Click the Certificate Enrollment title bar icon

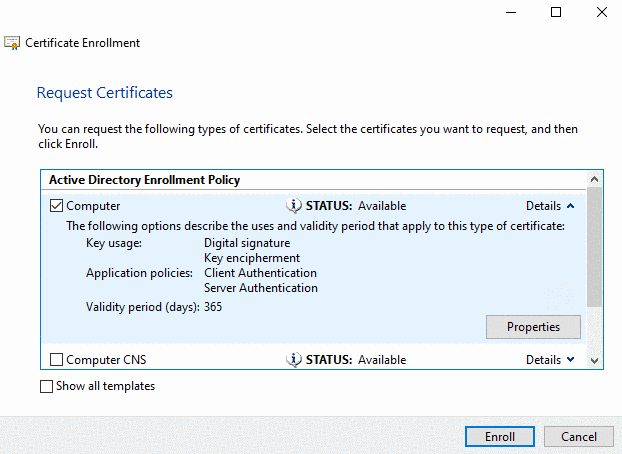(x=12, y=43)
